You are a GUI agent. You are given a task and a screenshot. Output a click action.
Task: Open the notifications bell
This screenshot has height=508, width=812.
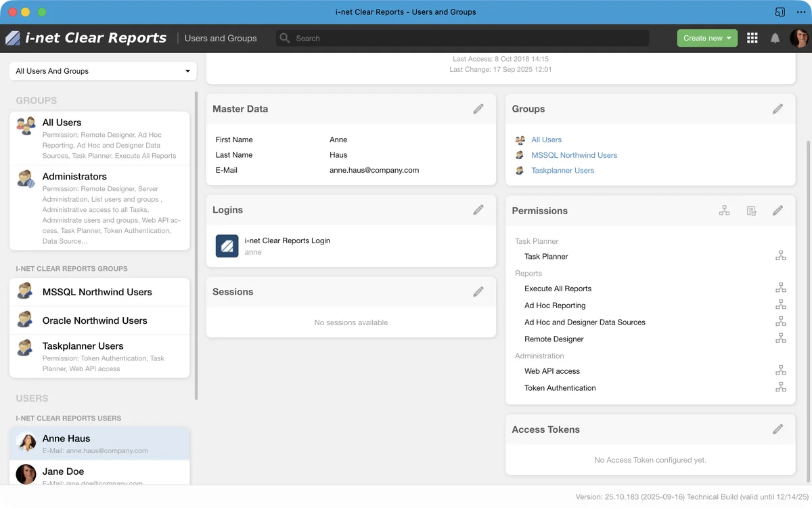pos(775,39)
